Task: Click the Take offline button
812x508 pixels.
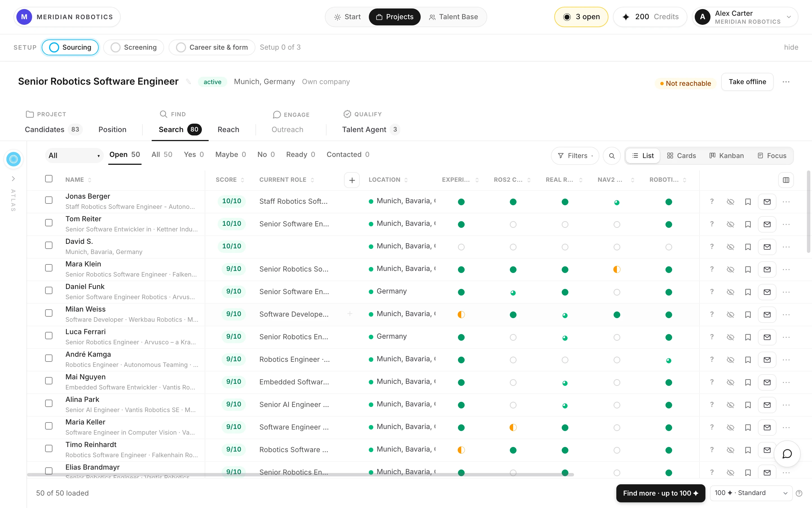Action: click(x=747, y=82)
